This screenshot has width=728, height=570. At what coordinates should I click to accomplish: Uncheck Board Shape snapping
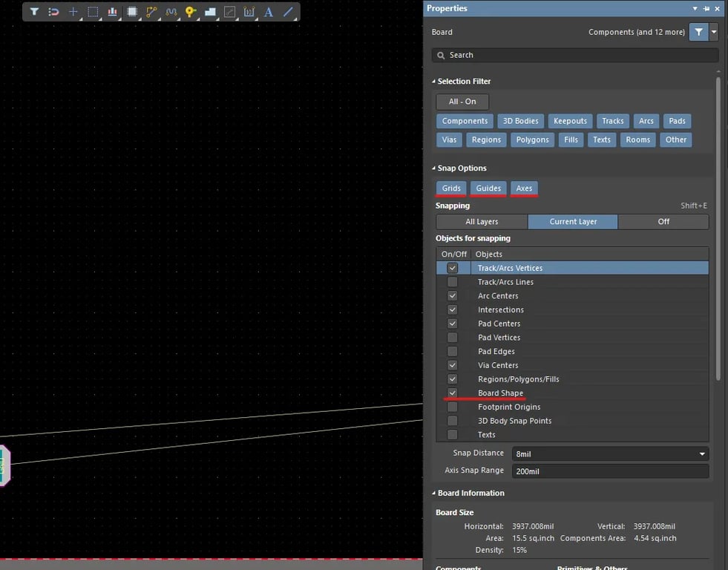tap(452, 393)
